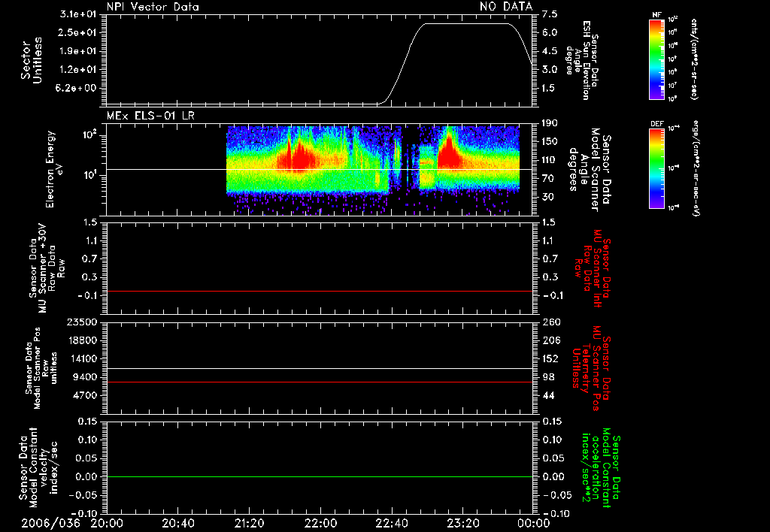Click the 00:00 time tick label
The image size is (770, 532).
533,523
